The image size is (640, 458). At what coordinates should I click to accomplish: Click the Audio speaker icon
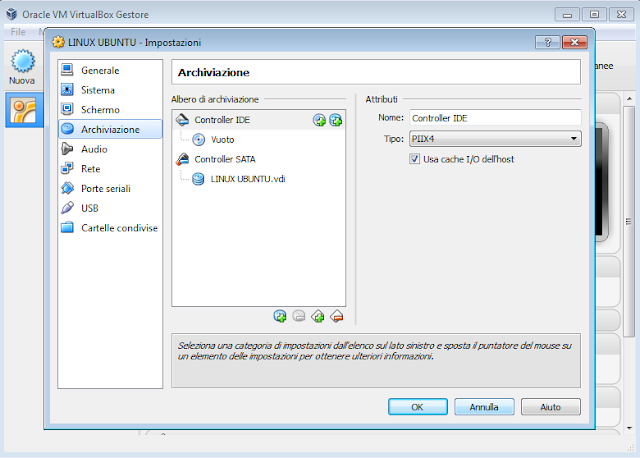(67, 149)
